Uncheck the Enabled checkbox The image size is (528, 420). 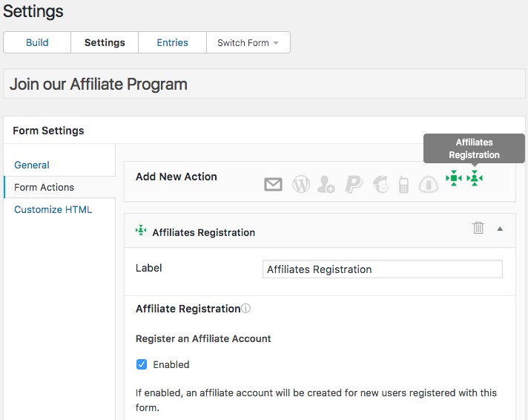click(142, 364)
